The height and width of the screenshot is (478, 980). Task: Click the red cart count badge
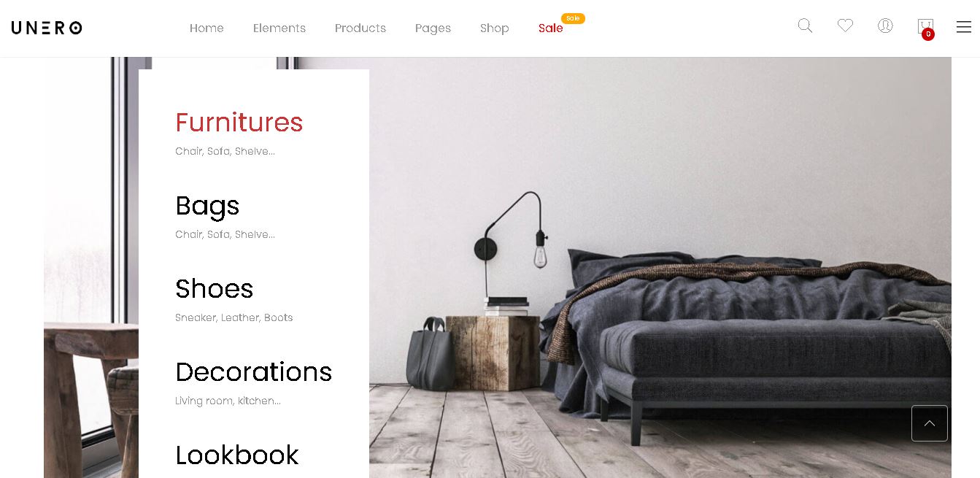tap(928, 34)
